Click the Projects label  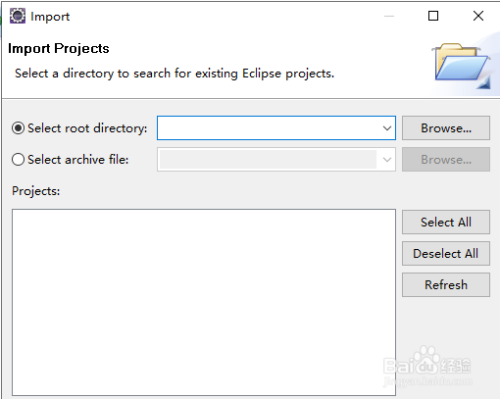36,191
